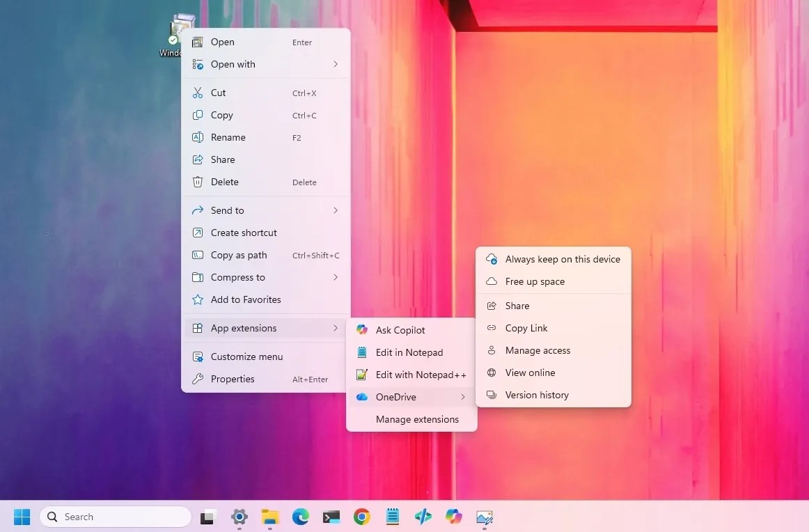
Task: Expand the Compress to submenu arrow
Action: pyautogui.click(x=336, y=277)
